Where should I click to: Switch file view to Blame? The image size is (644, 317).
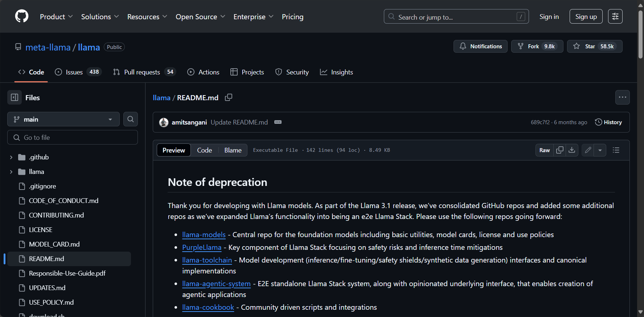pyautogui.click(x=233, y=150)
